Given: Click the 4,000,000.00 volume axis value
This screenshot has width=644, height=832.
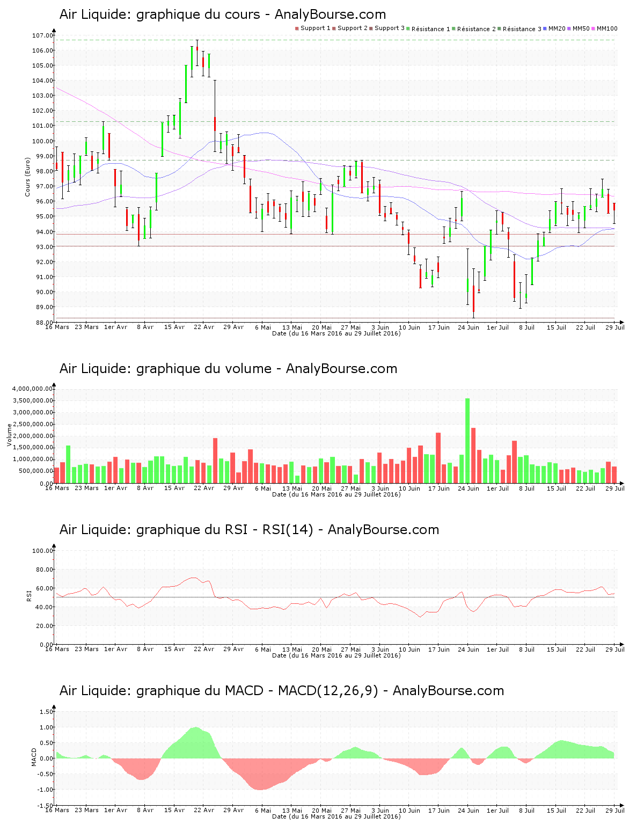Looking at the screenshot, I should click(32, 389).
